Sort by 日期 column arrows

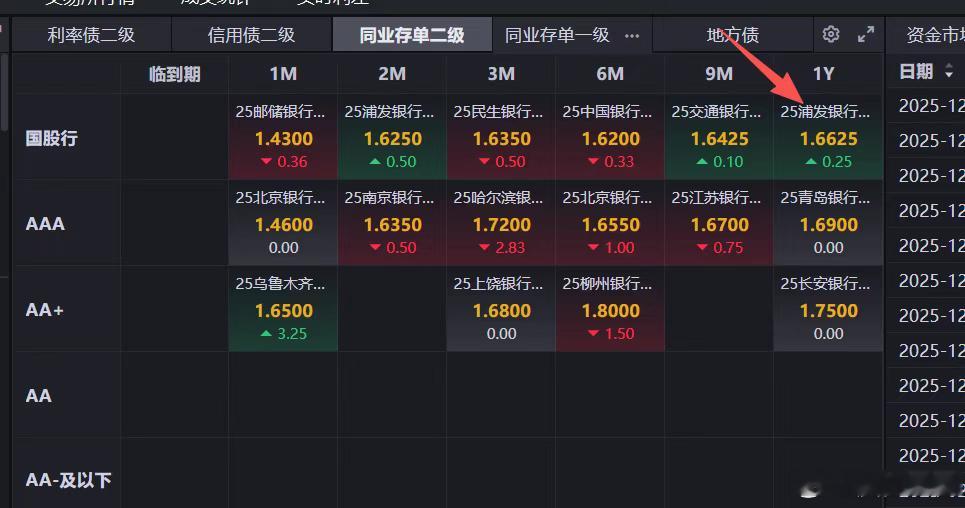coord(949,72)
